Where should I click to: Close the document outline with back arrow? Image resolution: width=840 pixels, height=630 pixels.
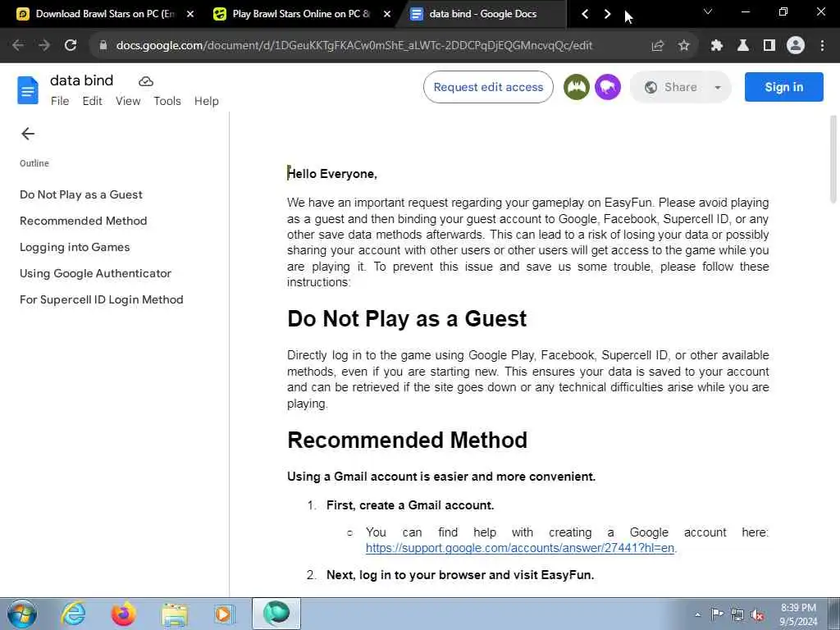click(28, 134)
